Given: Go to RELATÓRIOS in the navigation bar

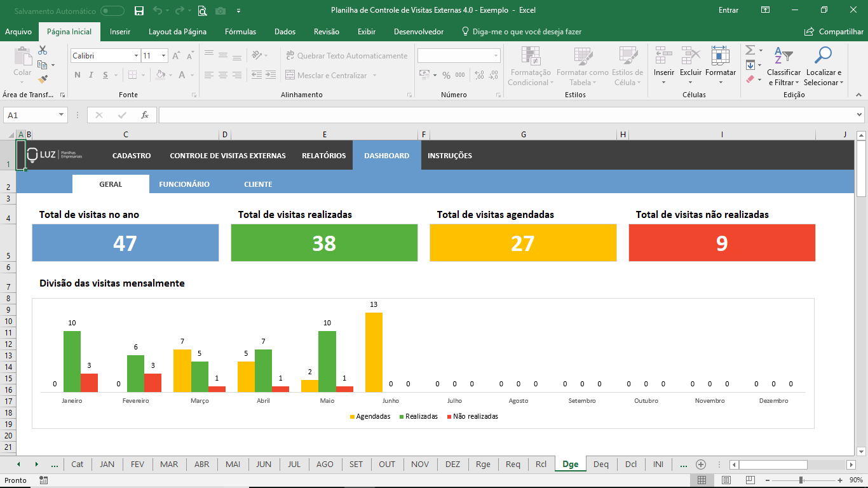Looking at the screenshot, I should pyautogui.click(x=323, y=156).
